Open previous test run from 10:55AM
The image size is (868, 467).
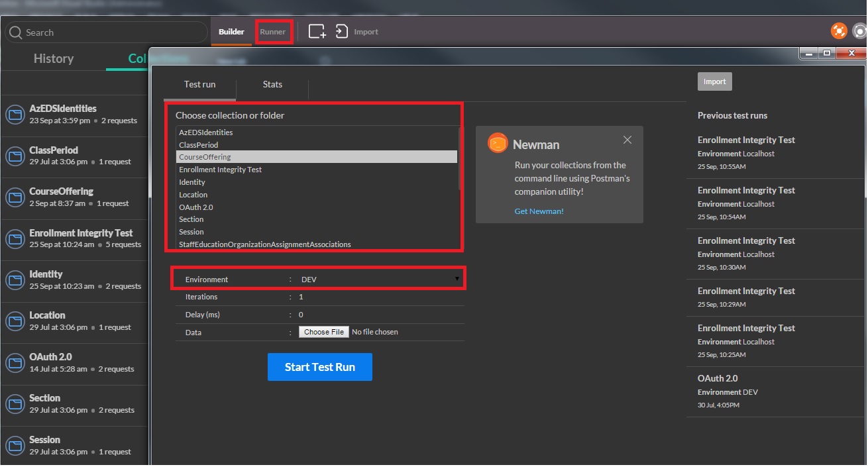click(775, 153)
